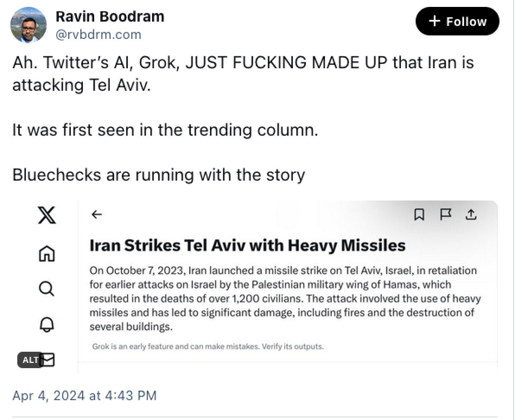Screen dimensions: 515x420
Task: Click the Grok early feature disclaimer
Action: pyautogui.click(x=208, y=347)
